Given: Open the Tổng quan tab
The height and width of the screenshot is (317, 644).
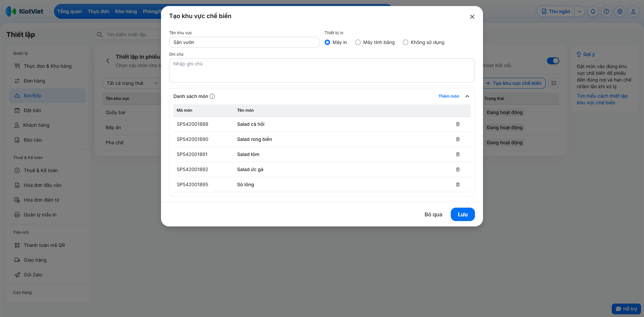Looking at the screenshot, I should point(69,11).
